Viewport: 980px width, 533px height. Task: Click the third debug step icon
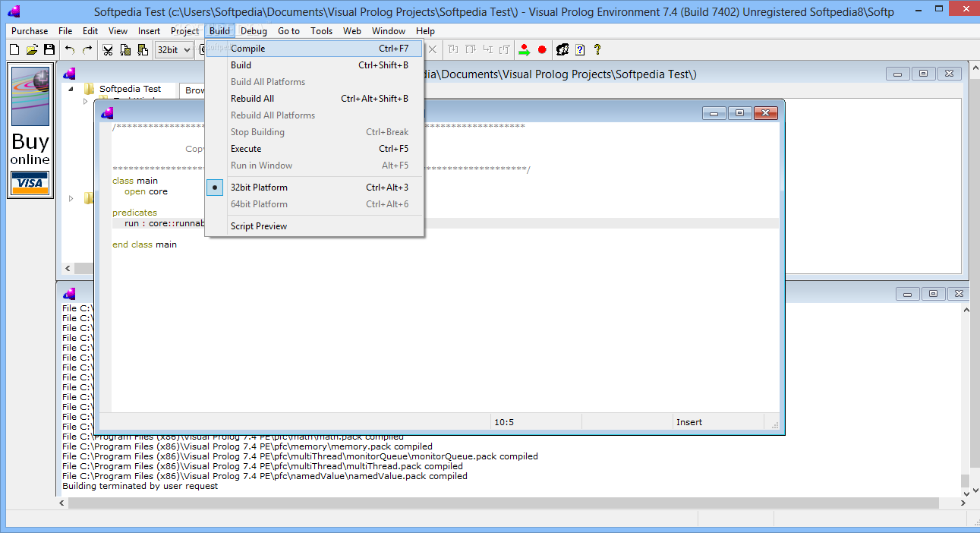click(488, 49)
